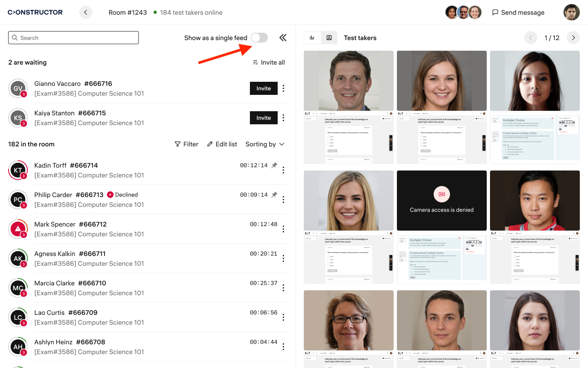588x368 pixels.
Task: Unpin Philip Carder from the list
Action: coord(274,195)
